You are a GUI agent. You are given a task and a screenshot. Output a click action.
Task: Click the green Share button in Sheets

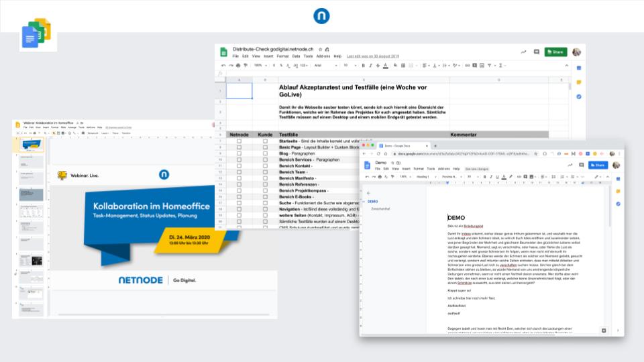[x=555, y=52]
